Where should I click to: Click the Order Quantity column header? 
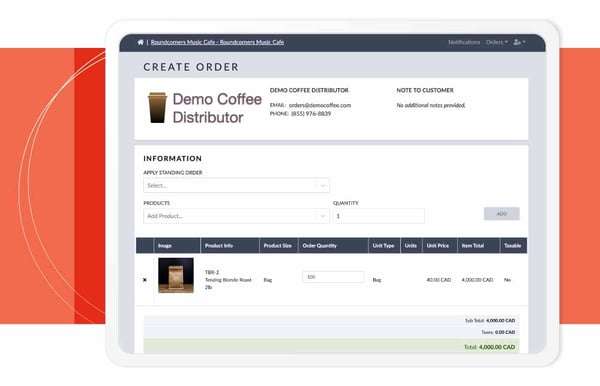320,246
